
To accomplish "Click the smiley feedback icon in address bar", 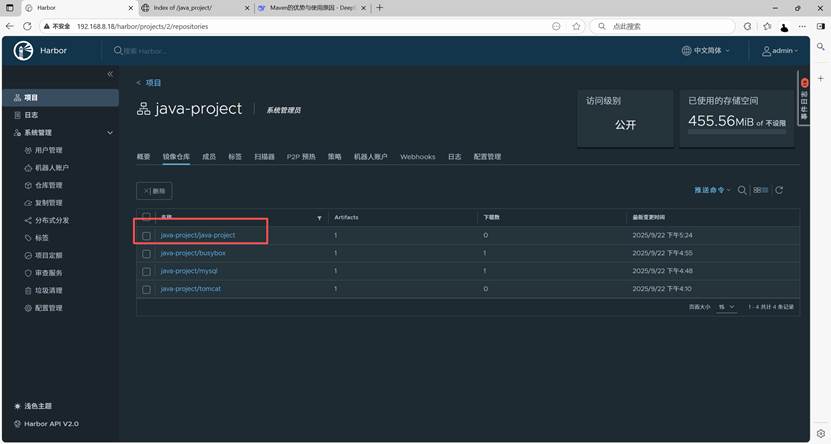I will (x=556, y=26).
